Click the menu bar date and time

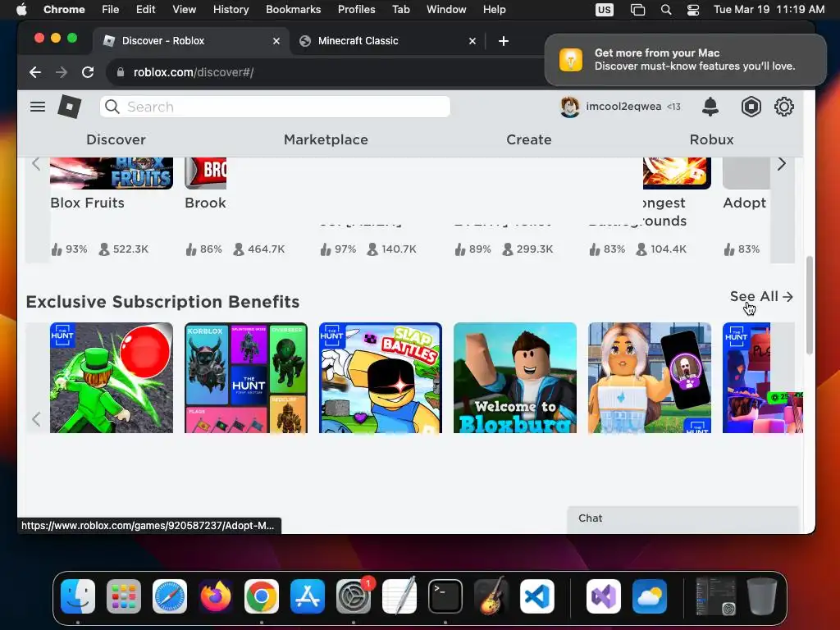point(769,10)
